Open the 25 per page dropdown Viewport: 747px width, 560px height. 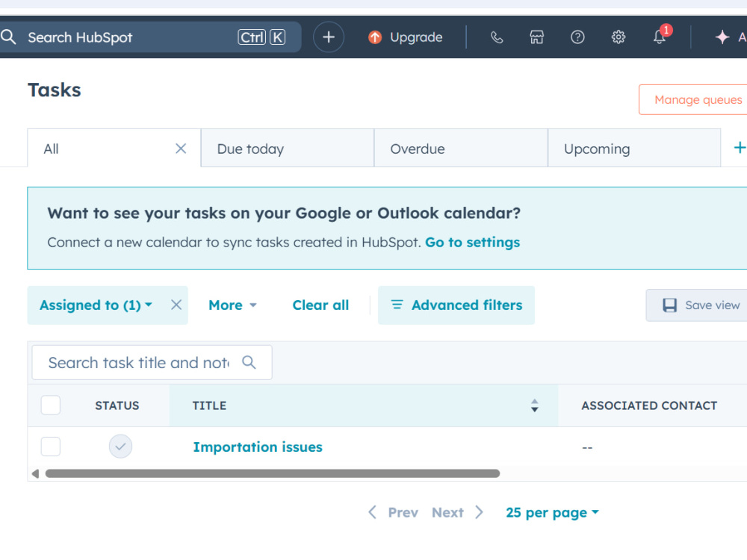point(552,512)
